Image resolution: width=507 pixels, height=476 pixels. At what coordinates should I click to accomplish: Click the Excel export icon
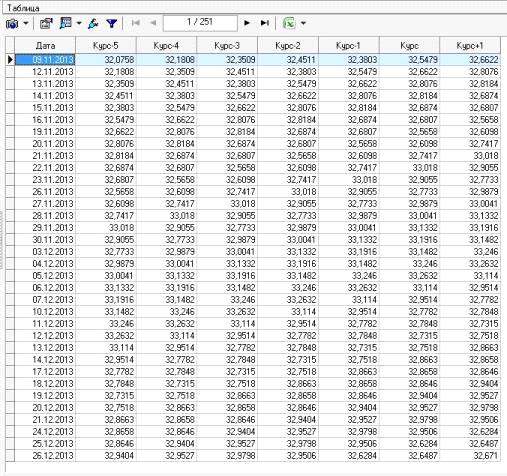click(x=289, y=23)
